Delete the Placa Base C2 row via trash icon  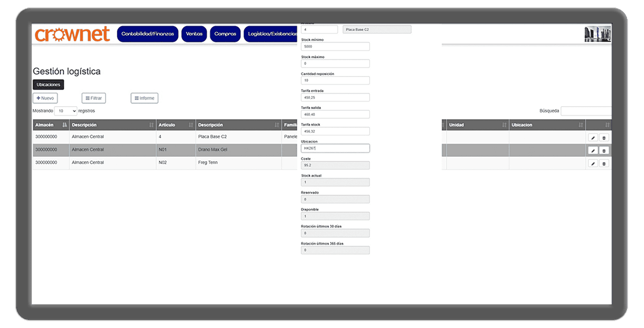tap(604, 138)
